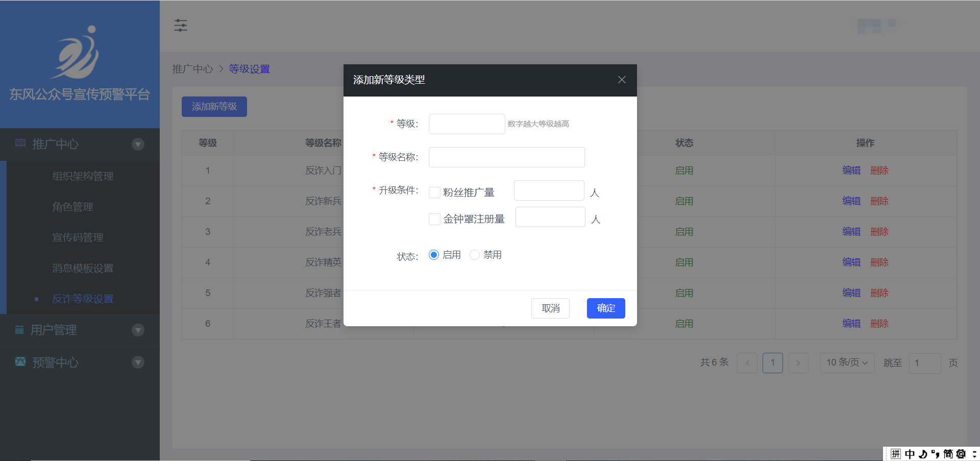
Task: Collapse the 推广中心 menu arrow
Action: 138,144
